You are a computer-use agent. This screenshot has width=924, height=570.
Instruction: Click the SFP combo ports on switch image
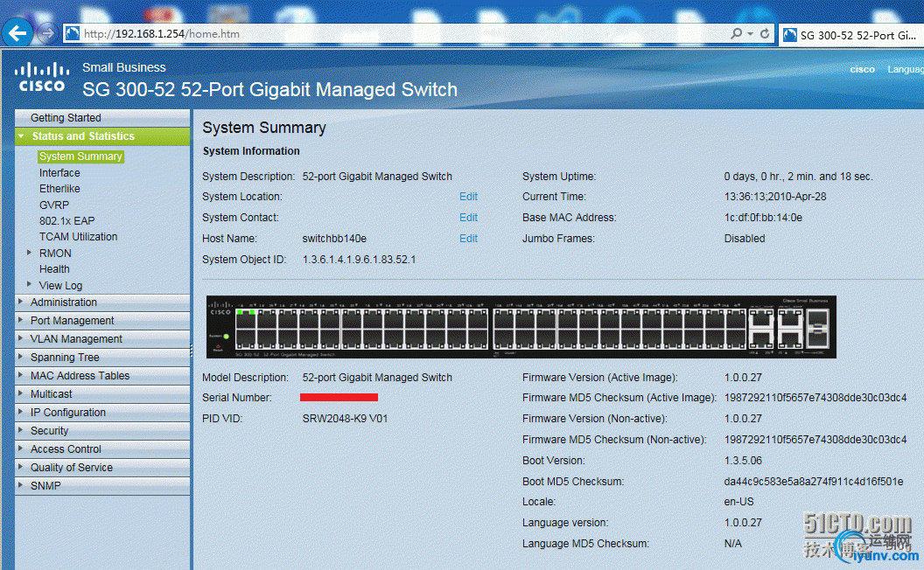click(x=817, y=328)
